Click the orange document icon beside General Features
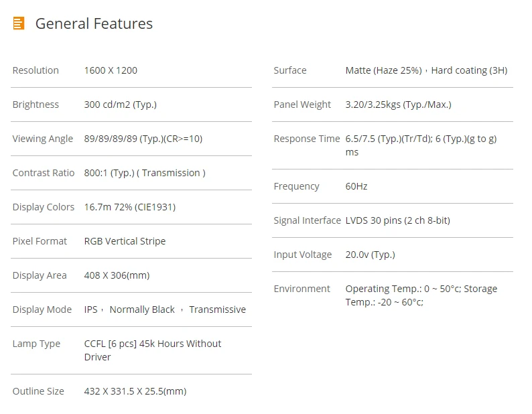532x414 pixels. [x=19, y=23]
